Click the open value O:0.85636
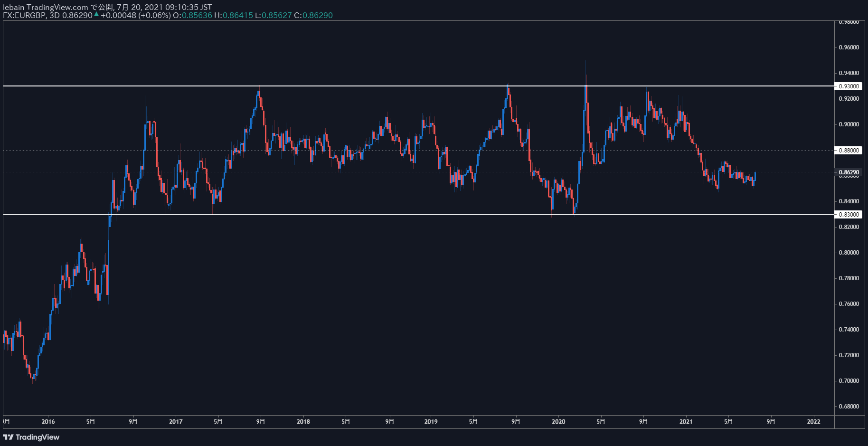The height and width of the screenshot is (446, 868). click(x=192, y=15)
